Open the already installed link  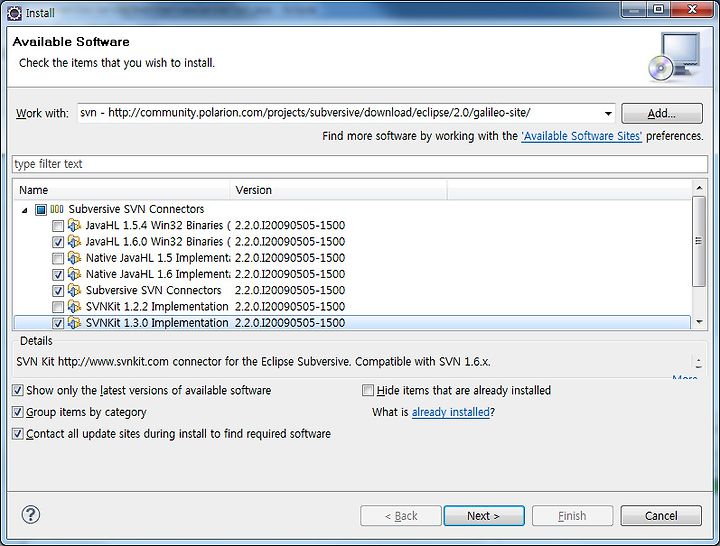(450, 412)
